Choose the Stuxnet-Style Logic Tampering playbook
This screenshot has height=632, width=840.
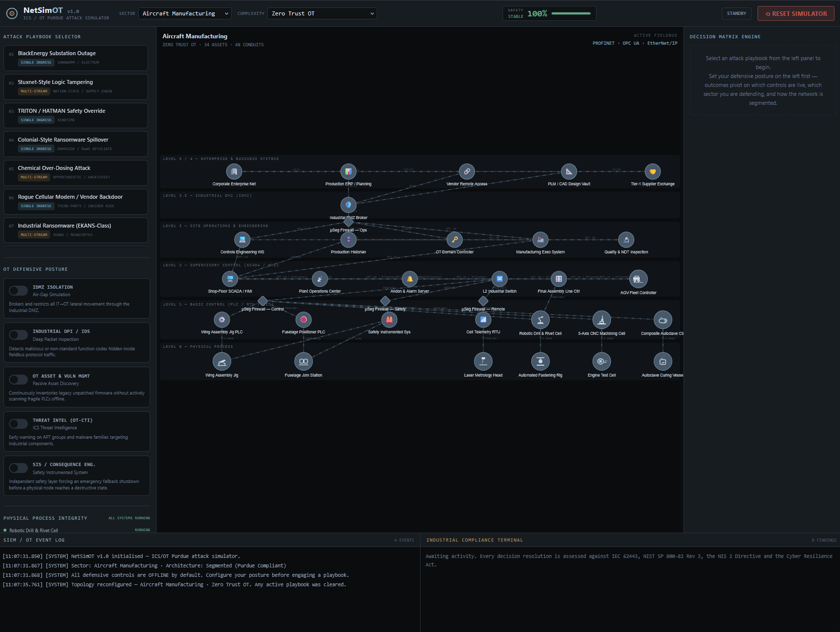[76, 86]
